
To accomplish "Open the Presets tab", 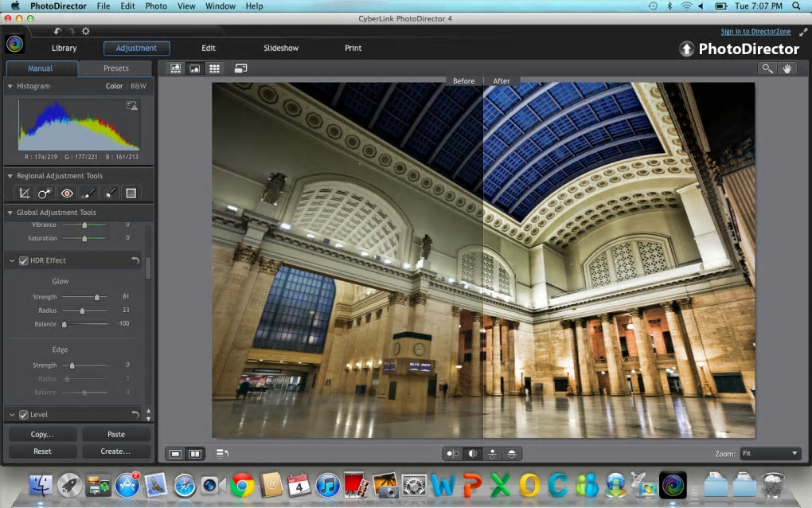I will coord(115,68).
